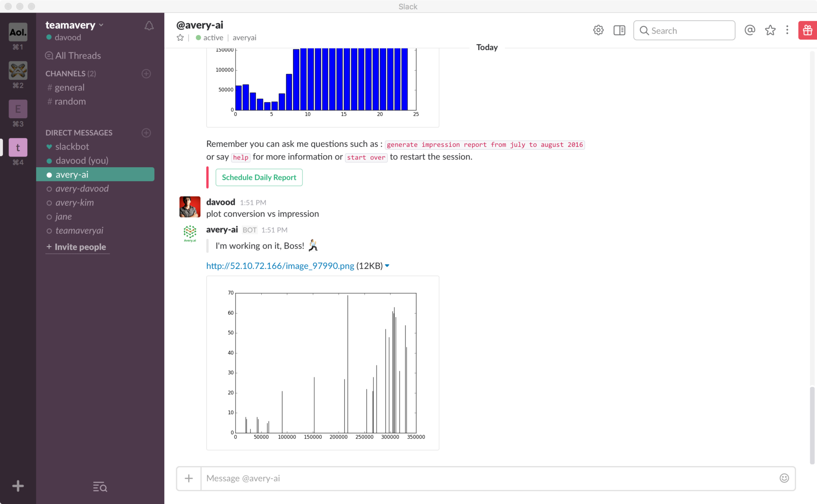The width and height of the screenshot is (817, 504).
Task: Open the image_97990.png link
Action: click(x=280, y=266)
